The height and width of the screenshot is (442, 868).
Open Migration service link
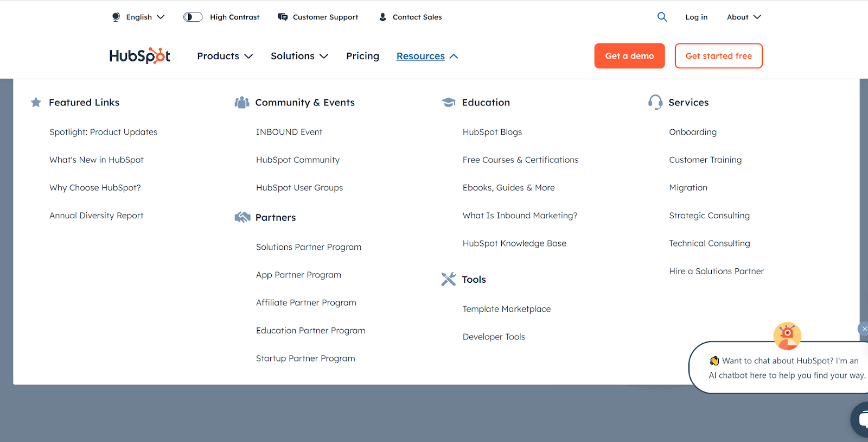click(x=688, y=187)
